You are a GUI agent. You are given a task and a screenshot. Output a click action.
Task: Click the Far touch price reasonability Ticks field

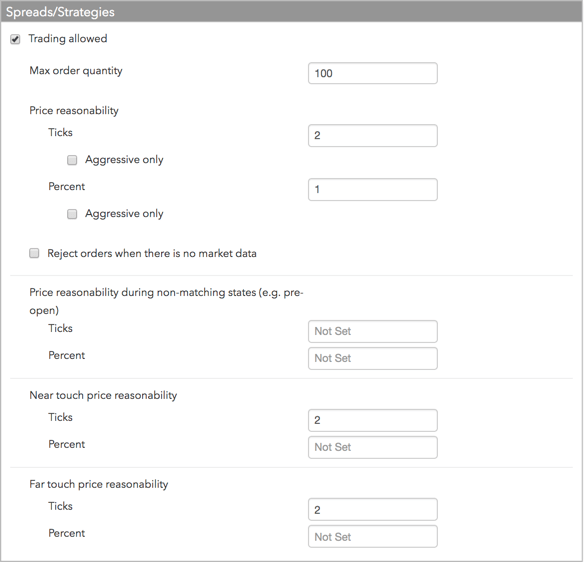(373, 509)
